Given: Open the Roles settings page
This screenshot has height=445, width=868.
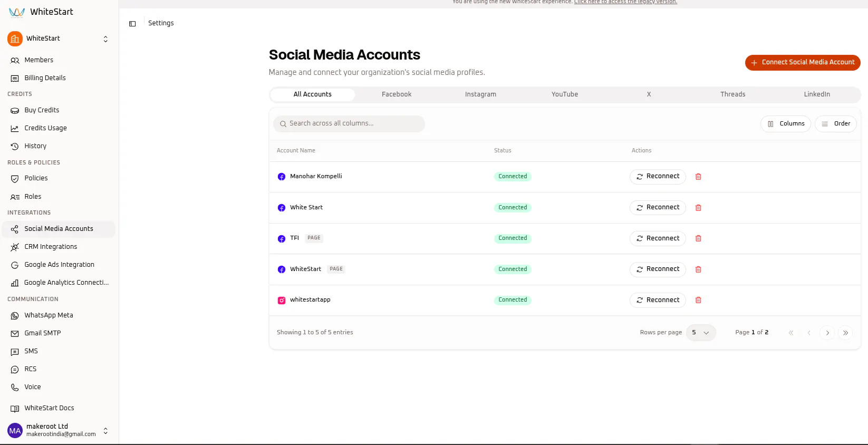Looking at the screenshot, I should pos(59,197).
